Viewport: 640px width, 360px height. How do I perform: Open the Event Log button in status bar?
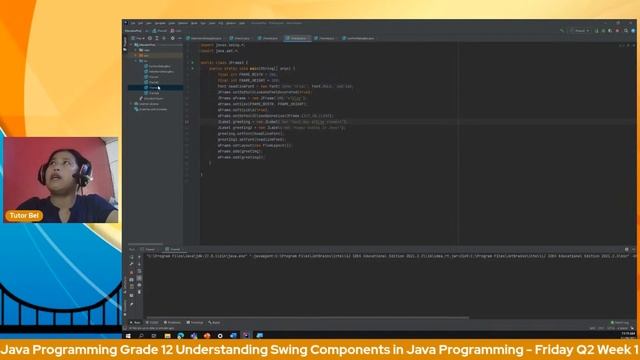(x=620, y=322)
